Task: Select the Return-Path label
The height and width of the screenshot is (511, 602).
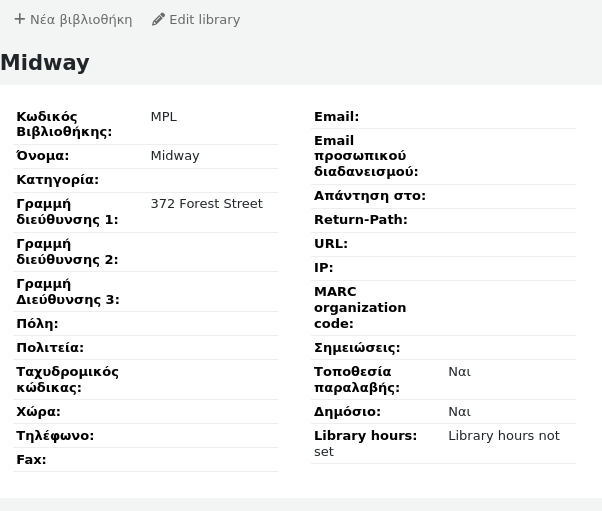Action: point(360,220)
